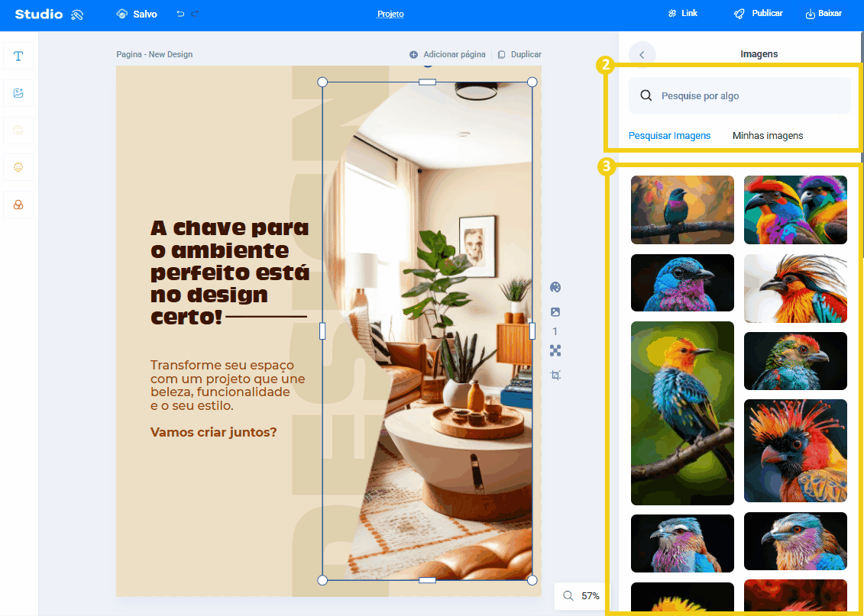This screenshot has height=616, width=864.
Task: Click the top-left corner handle of selected image
Action: point(323,82)
